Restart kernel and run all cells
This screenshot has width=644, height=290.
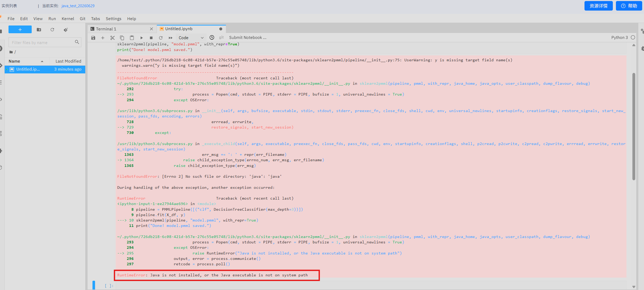pos(171,38)
